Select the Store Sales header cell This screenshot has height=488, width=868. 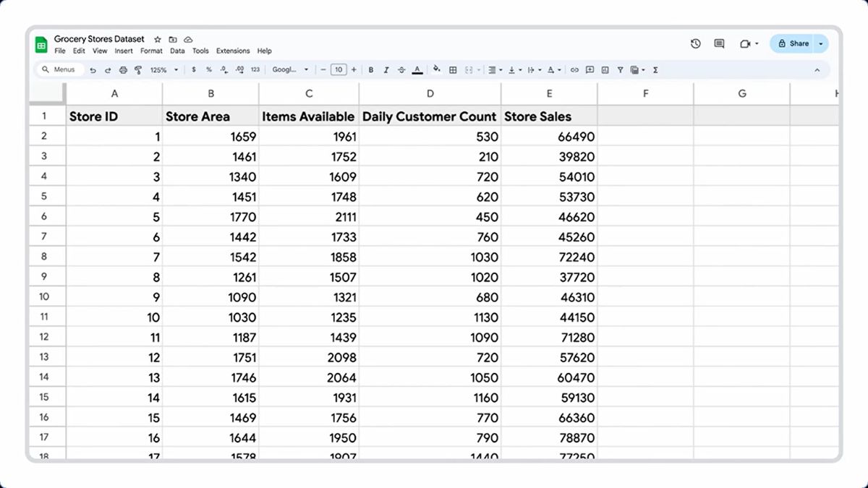pos(548,116)
